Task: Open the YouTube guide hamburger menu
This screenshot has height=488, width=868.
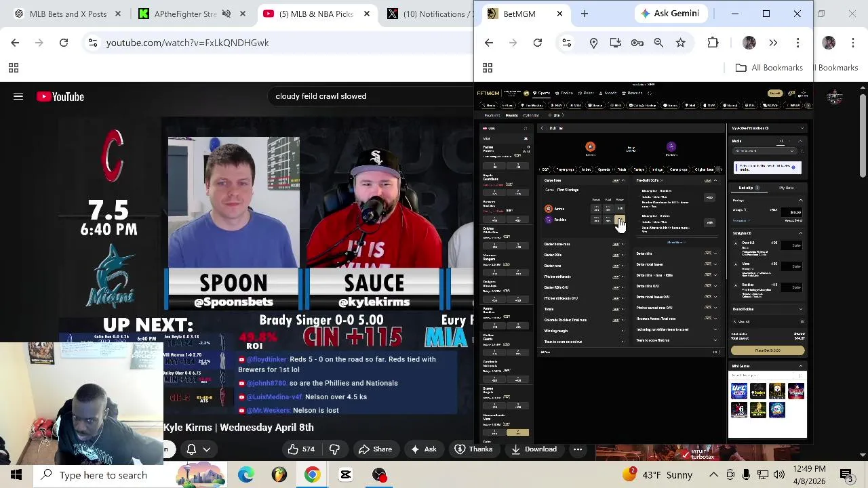Action: (x=18, y=96)
